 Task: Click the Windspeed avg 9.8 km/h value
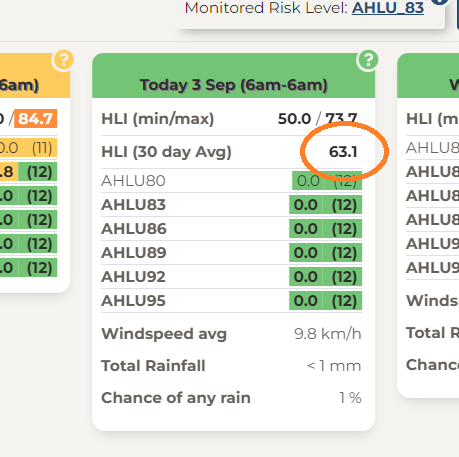point(328,334)
